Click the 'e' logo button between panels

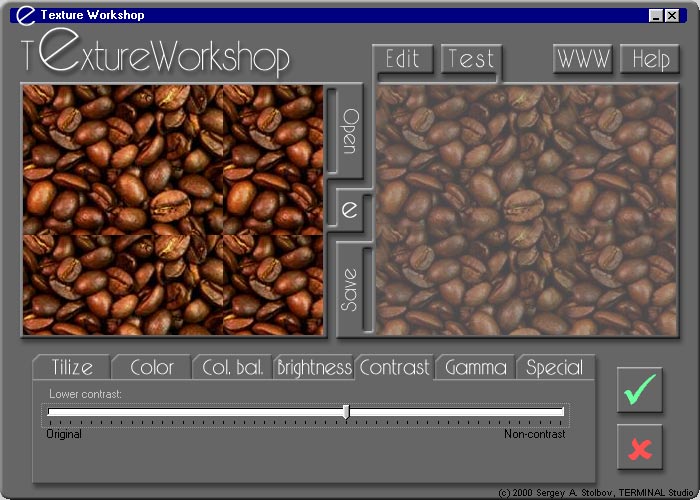(x=350, y=210)
